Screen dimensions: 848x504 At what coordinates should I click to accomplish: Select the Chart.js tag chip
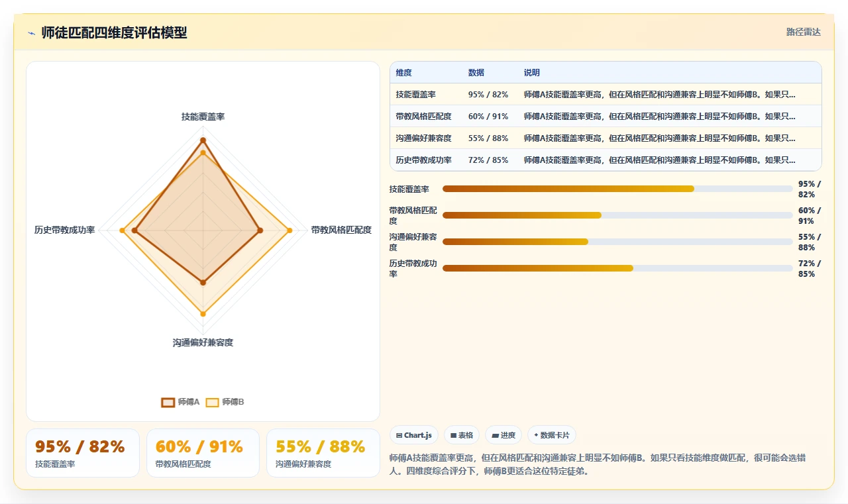(414, 435)
